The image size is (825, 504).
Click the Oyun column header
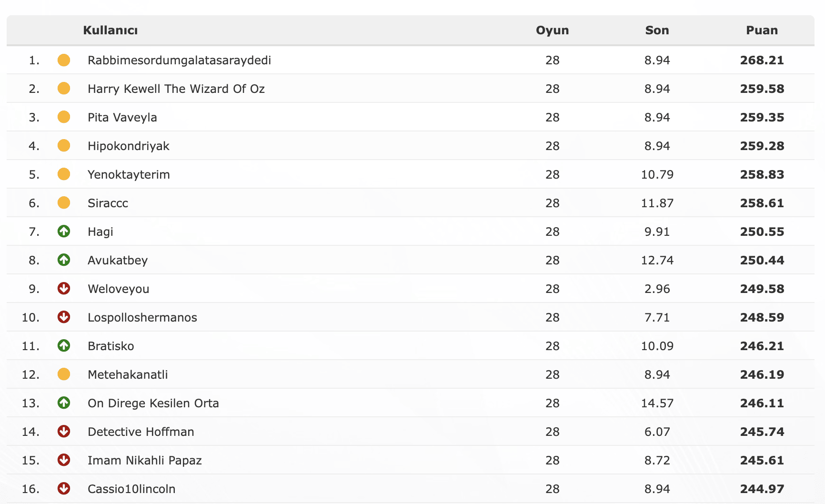click(x=552, y=30)
